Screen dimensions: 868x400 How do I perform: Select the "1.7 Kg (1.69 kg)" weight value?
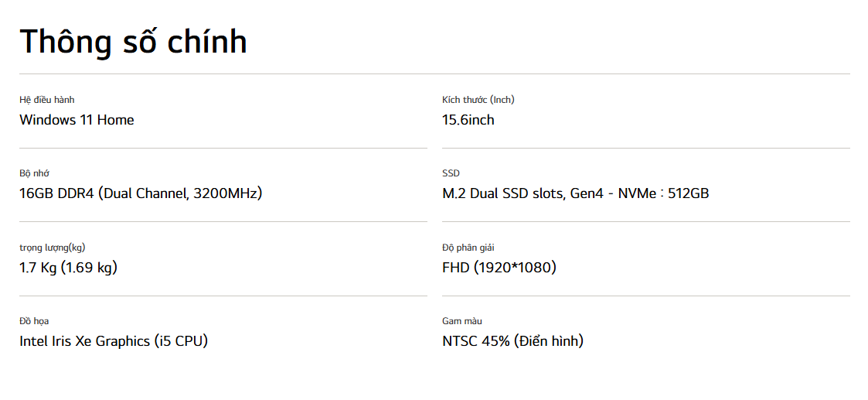coord(68,268)
